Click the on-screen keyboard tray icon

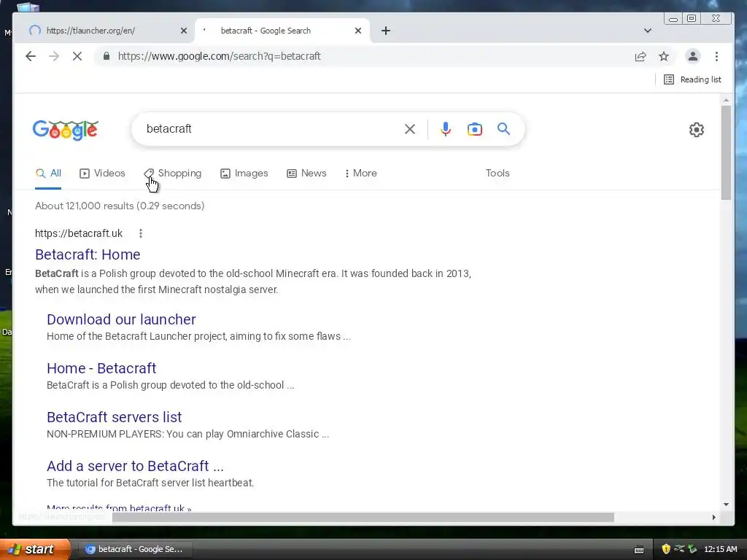click(x=639, y=550)
